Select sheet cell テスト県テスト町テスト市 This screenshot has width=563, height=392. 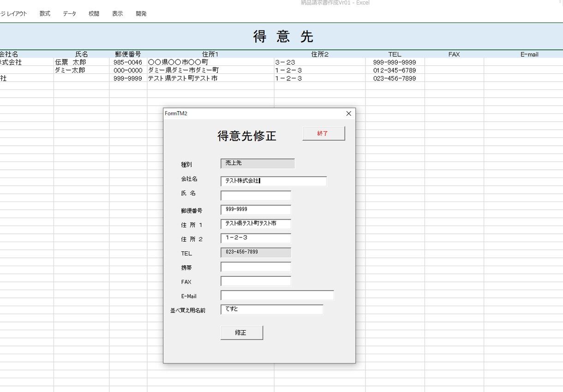tap(210, 78)
